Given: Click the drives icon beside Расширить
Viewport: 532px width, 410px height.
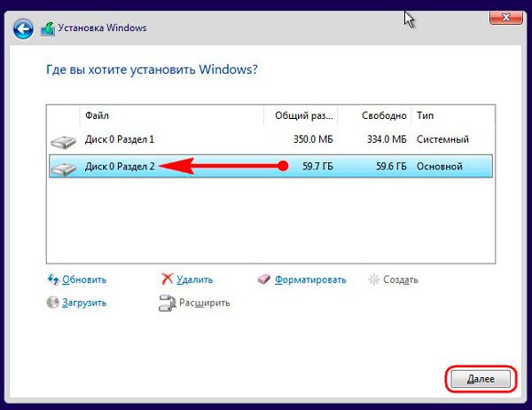Looking at the screenshot, I should pyautogui.click(x=168, y=303).
